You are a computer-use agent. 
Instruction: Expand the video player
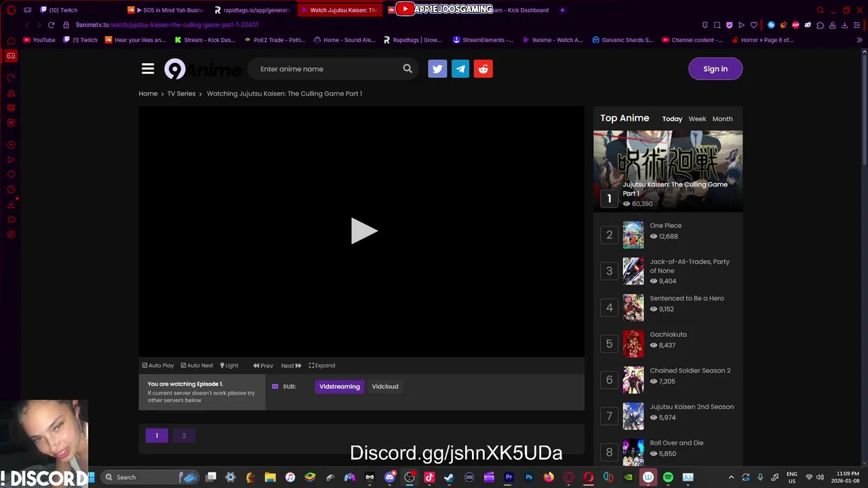[322, 365]
